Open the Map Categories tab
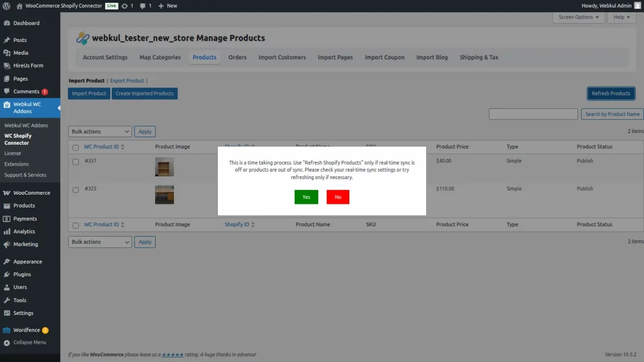 159,57
